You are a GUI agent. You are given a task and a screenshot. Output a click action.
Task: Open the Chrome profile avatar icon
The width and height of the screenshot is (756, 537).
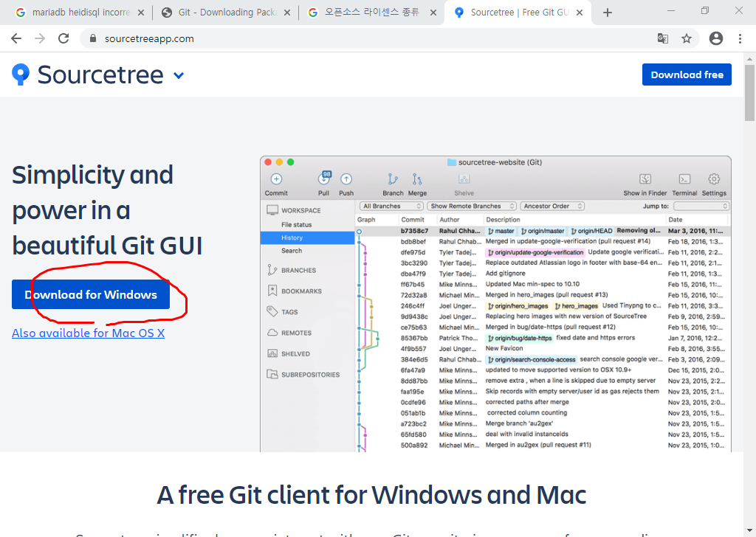click(x=716, y=38)
